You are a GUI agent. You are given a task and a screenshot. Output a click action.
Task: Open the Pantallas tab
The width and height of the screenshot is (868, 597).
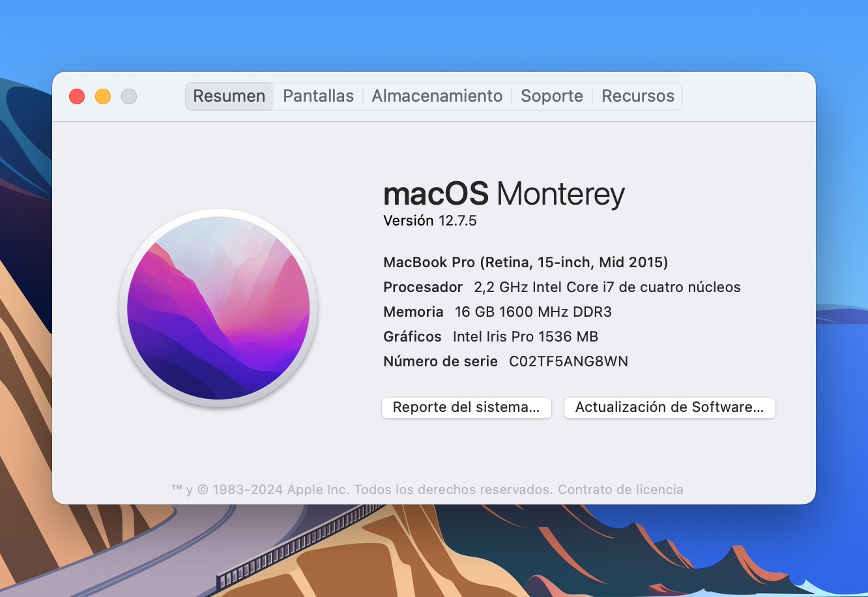tap(318, 96)
